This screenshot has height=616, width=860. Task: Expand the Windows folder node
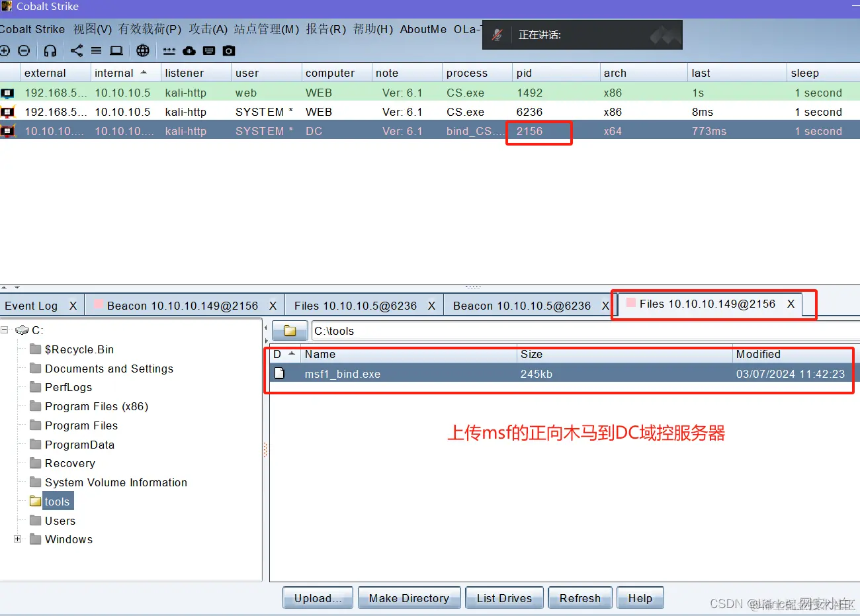point(17,539)
